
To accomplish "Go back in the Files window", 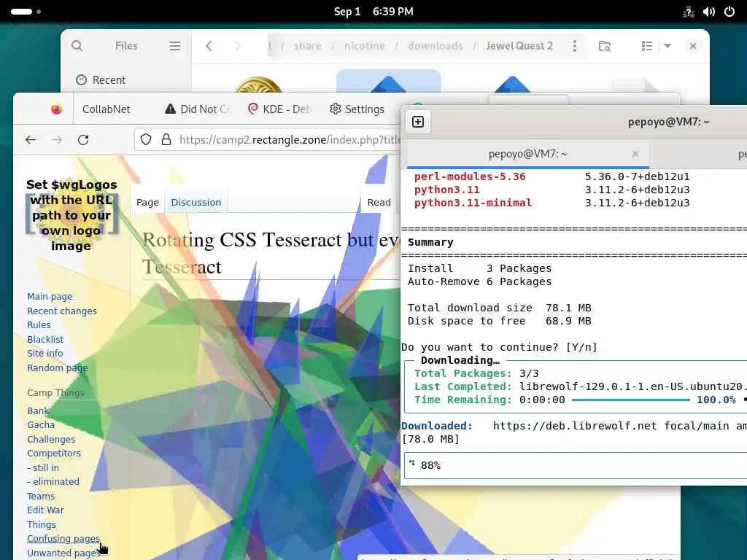I will pyautogui.click(x=209, y=46).
